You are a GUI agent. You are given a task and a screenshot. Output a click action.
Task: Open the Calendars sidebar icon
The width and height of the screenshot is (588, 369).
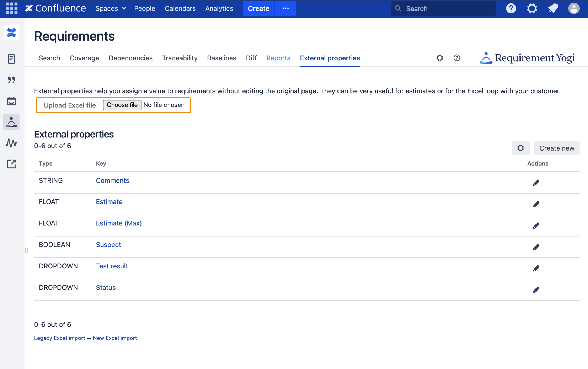pos(11,101)
